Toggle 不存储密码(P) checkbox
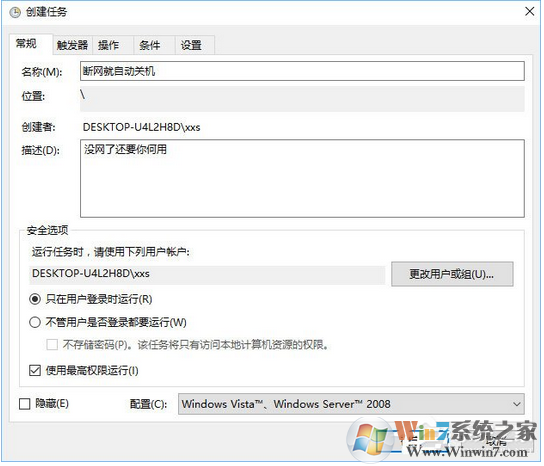Screen dimensions: 544x466 tap(52, 345)
